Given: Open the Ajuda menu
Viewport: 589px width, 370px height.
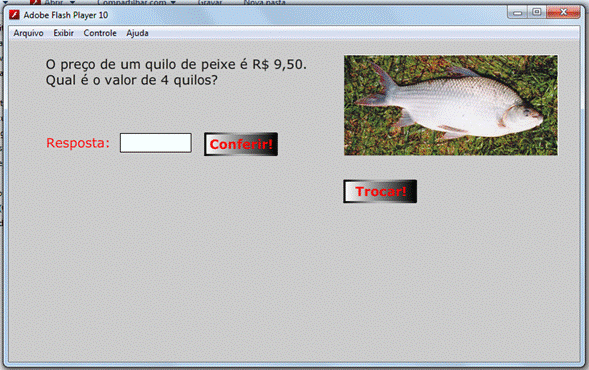Looking at the screenshot, I should pos(137,33).
